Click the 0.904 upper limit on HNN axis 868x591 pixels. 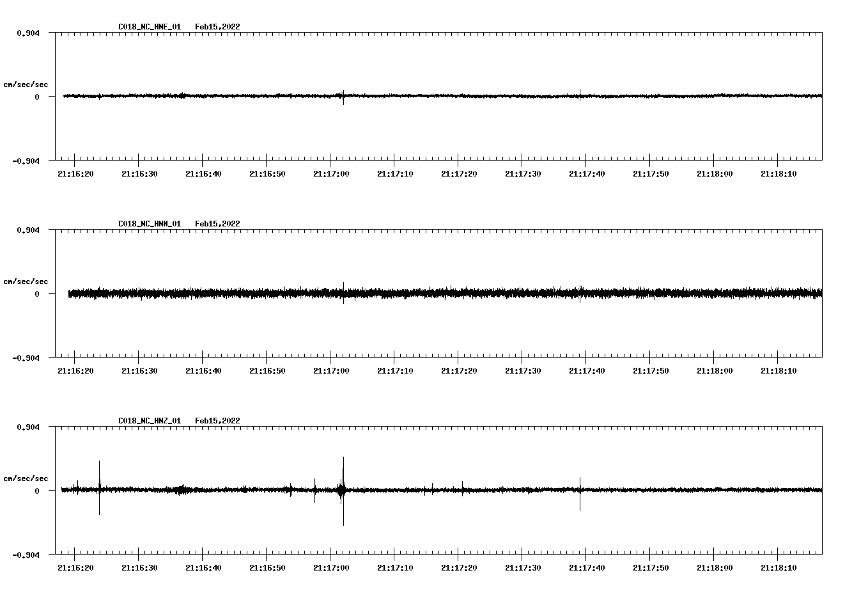[x=28, y=230]
